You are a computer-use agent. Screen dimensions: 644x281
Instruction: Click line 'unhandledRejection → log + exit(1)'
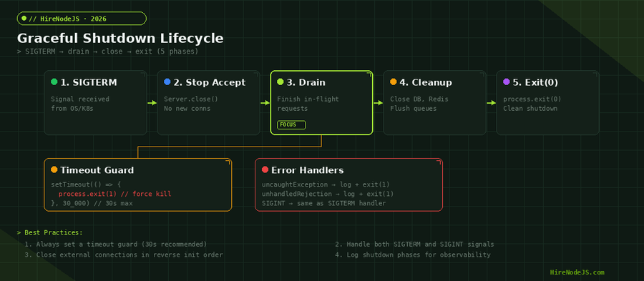coord(328,194)
